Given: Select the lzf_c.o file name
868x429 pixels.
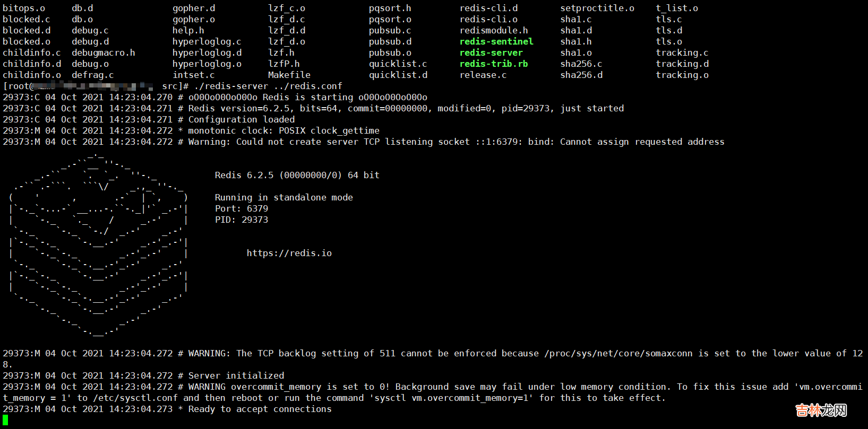Looking at the screenshot, I should click(x=287, y=8).
